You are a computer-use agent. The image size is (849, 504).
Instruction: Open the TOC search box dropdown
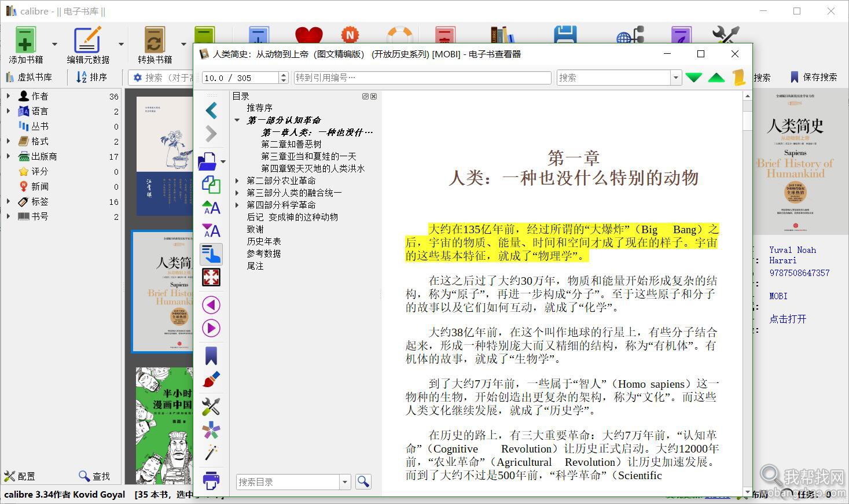point(345,482)
